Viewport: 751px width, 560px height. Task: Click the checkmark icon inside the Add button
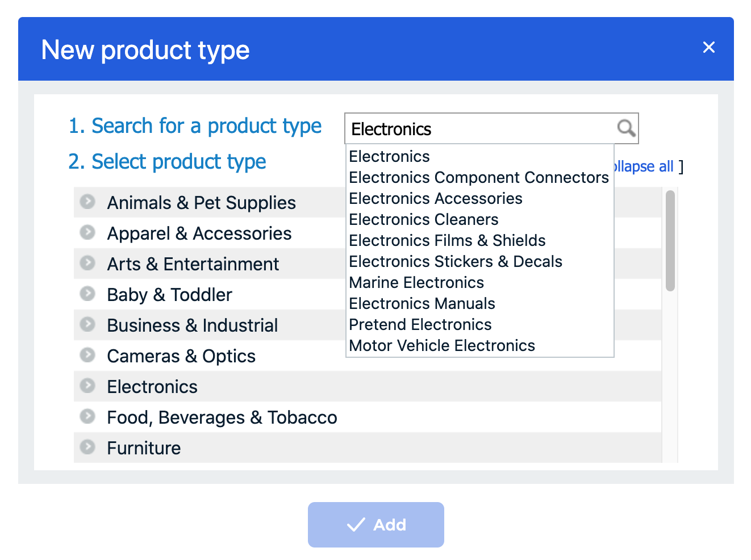coord(356,525)
